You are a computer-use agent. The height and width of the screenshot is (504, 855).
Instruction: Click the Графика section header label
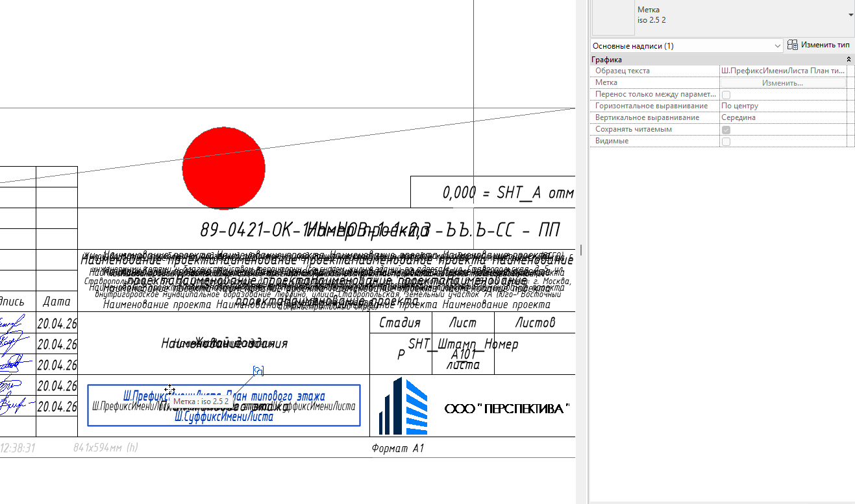pyautogui.click(x=606, y=60)
